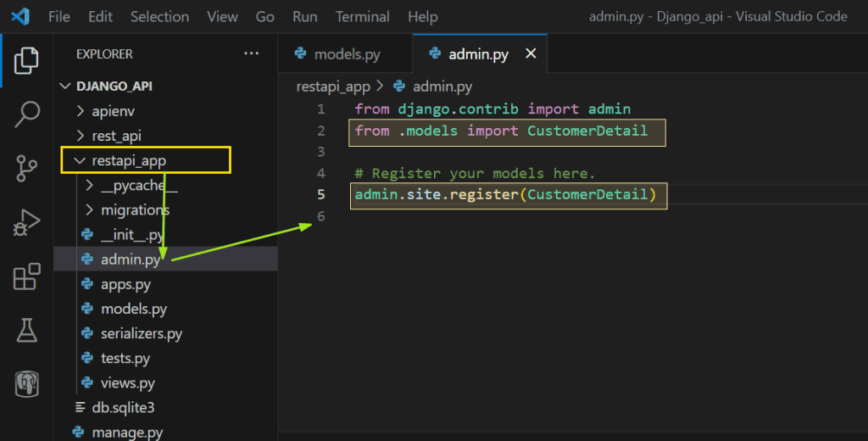This screenshot has height=441, width=868.
Task: Open the Go menu
Action: [x=265, y=17]
